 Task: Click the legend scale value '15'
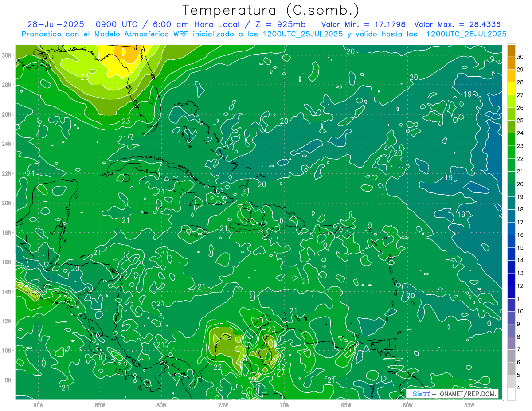coord(521,248)
